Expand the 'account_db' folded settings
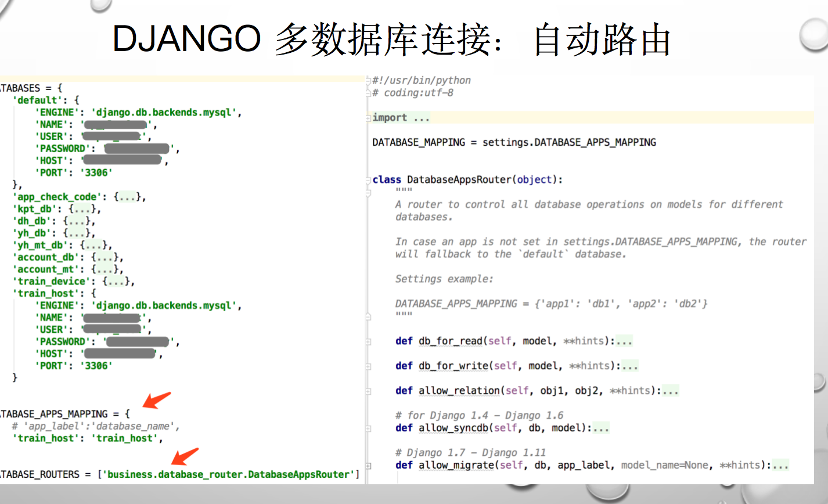Screen dimensions: 828x504 [106, 257]
